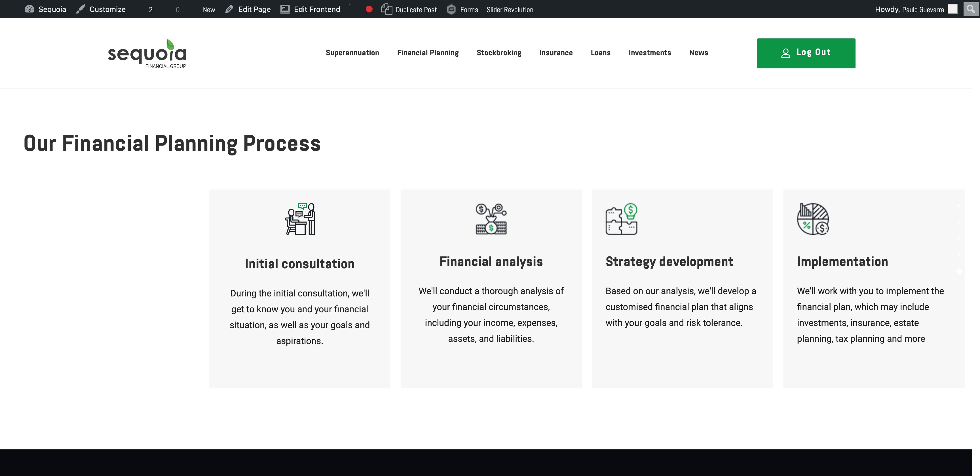Open Slider Revolution from admin bar
This screenshot has height=476, width=980.
pos(510,10)
